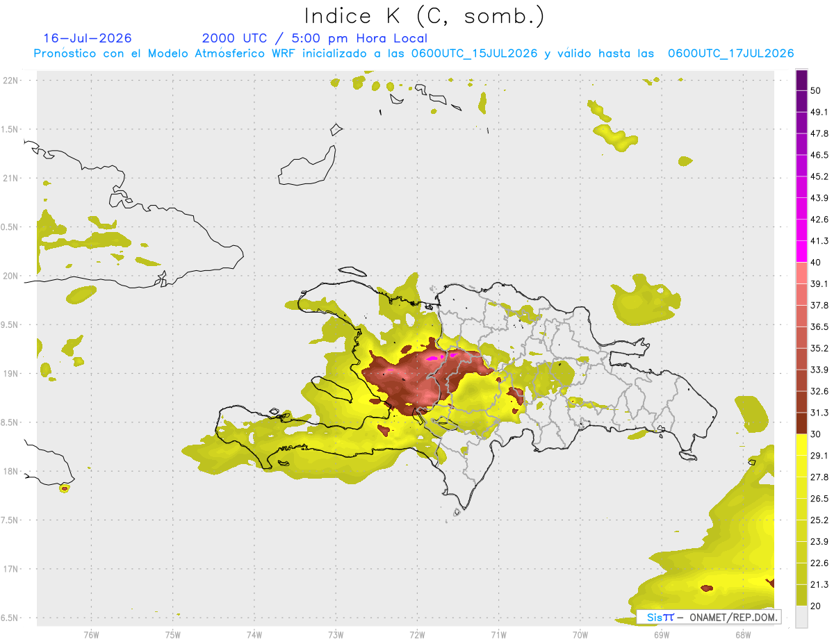Select the date label '16-Jul-2026'
Image resolution: width=834 pixels, height=644 pixels.
pos(88,38)
